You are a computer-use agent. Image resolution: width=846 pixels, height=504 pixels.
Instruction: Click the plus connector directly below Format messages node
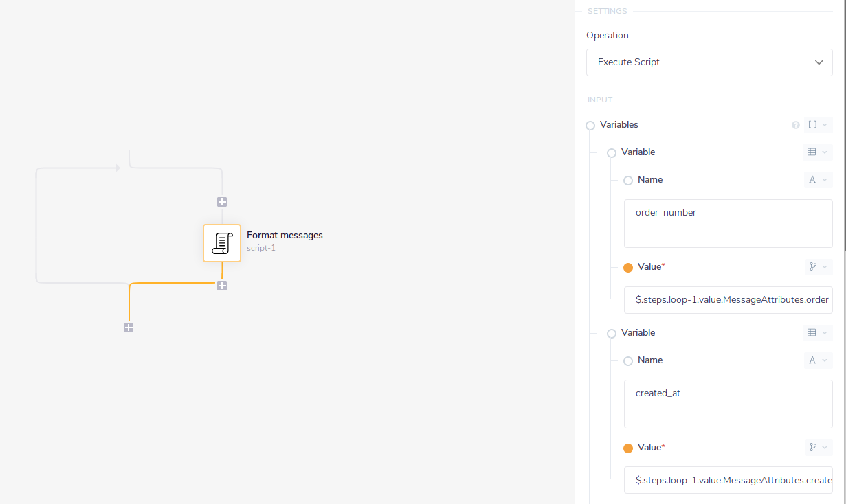click(x=222, y=286)
